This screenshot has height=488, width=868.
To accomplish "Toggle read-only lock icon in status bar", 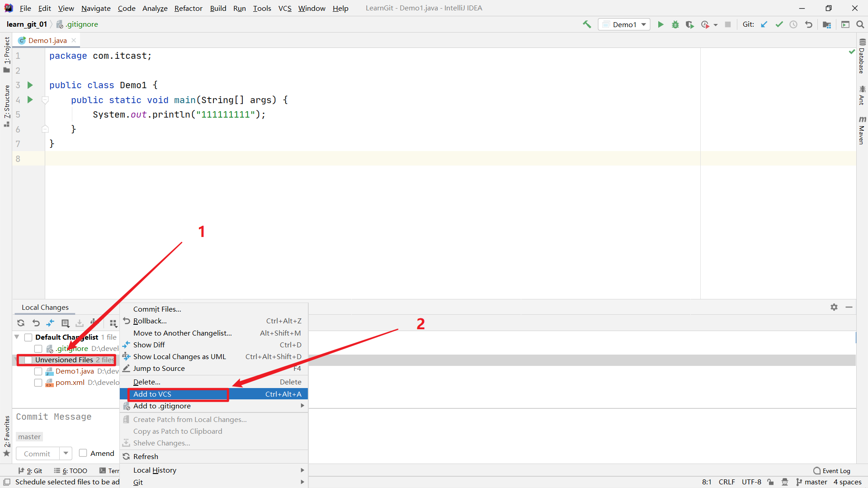I will [x=770, y=482].
